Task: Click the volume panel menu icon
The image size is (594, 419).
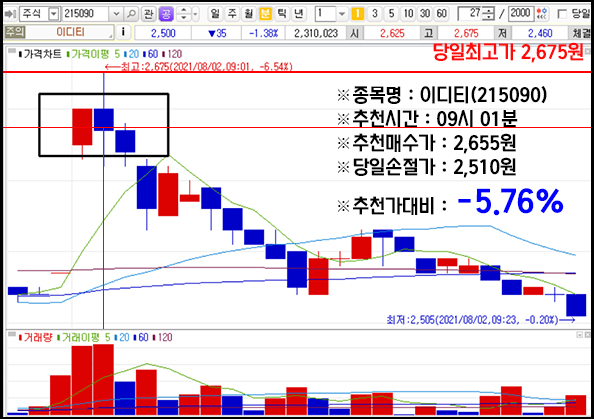Action: [x=12, y=334]
